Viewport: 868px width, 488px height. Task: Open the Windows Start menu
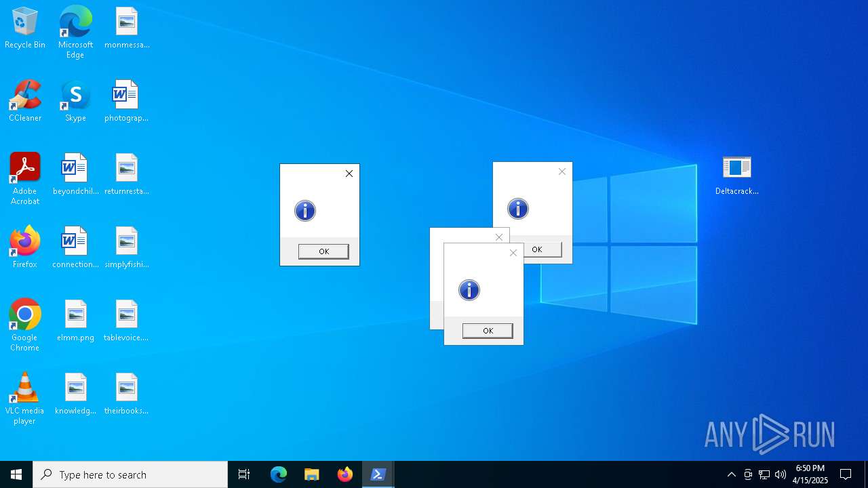[16, 474]
